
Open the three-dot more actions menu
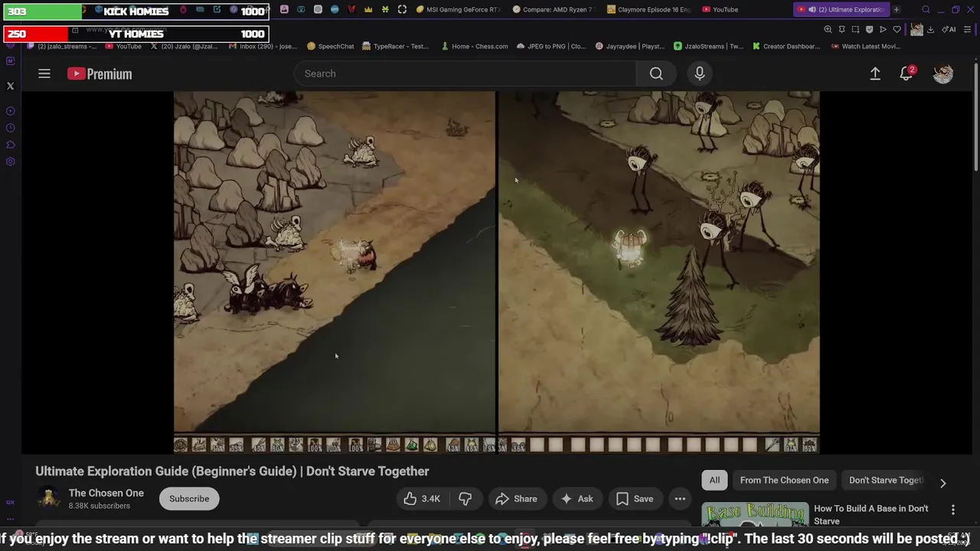pyautogui.click(x=680, y=499)
